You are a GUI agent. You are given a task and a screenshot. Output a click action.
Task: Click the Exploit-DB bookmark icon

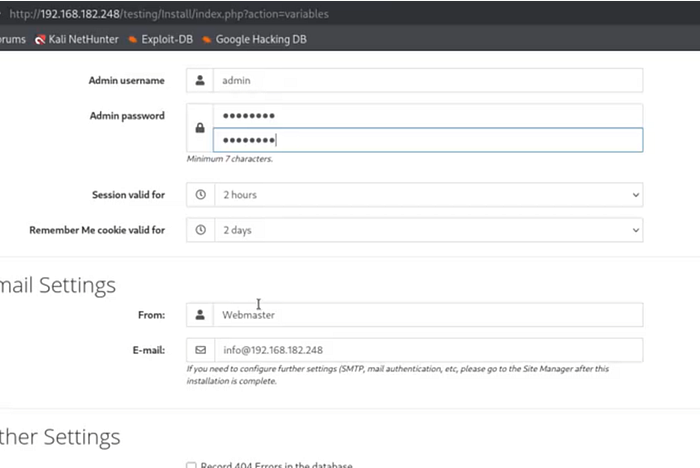pyautogui.click(x=133, y=40)
